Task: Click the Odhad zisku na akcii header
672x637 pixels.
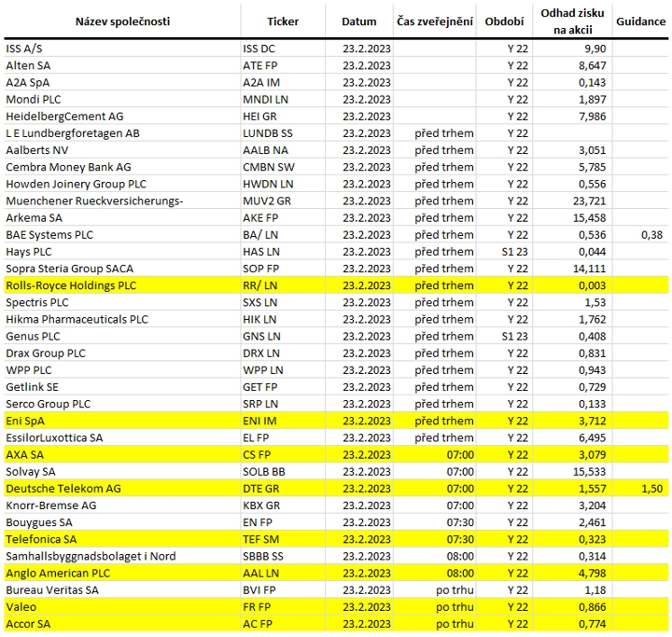Action: click(x=572, y=21)
